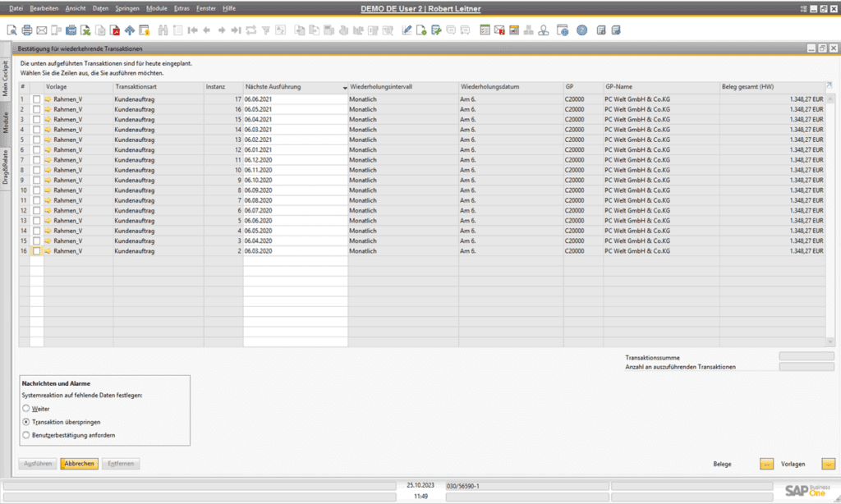841x504 pixels.
Task: Click the yellow Vorlagen arrow button
Action: [828, 464]
